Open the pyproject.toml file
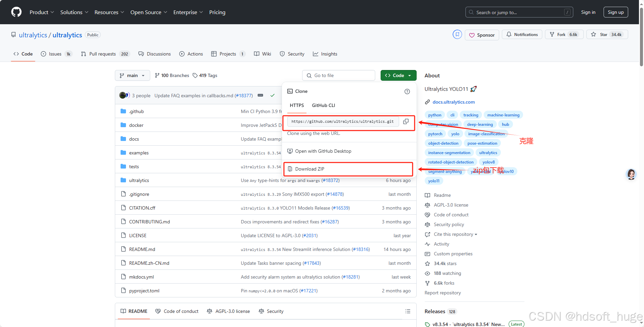The image size is (644, 327). pos(144,291)
